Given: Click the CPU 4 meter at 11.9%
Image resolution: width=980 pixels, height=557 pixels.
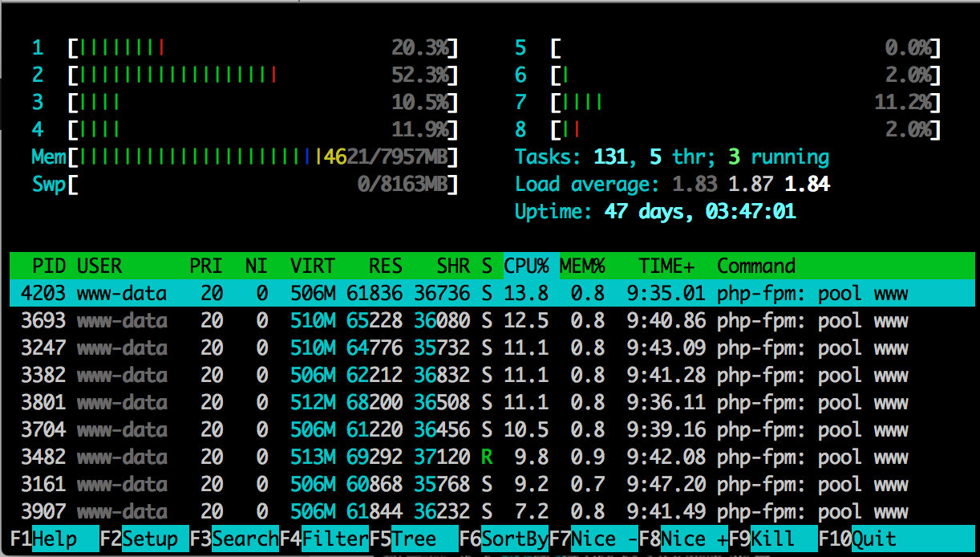Looking at the screenshot, I should 263,130.
